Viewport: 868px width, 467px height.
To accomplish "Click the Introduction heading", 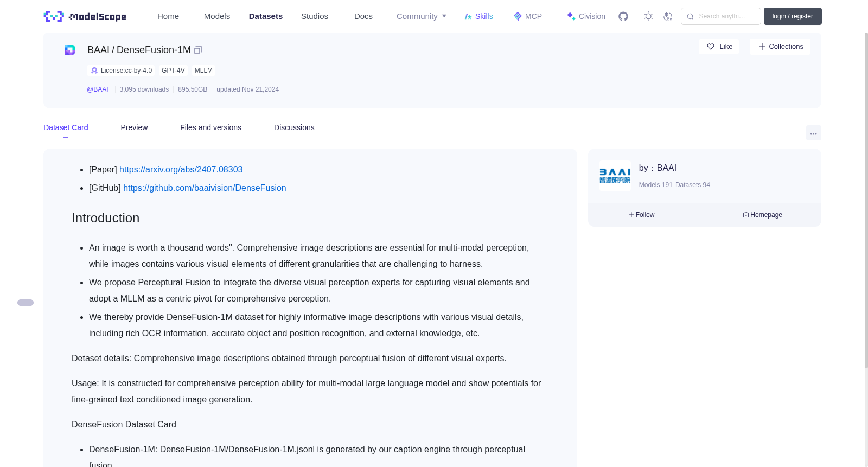I will [x=105, y=218].
